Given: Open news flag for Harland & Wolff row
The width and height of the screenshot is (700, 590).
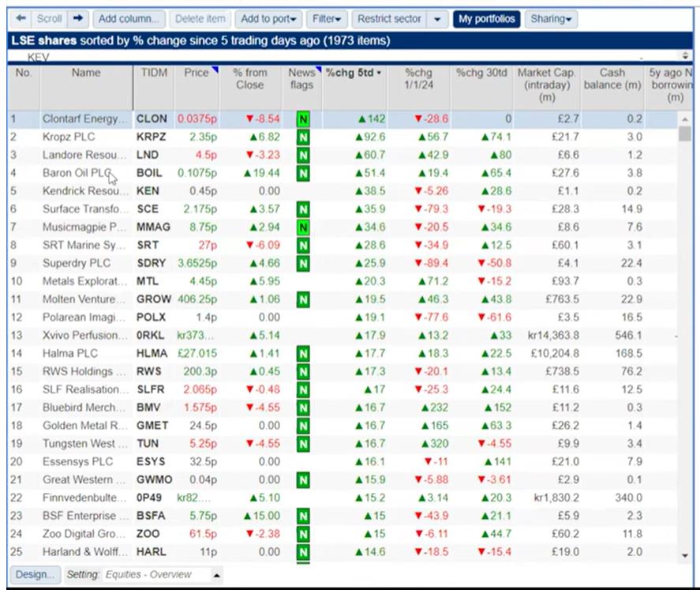Looking at the screenshot, I should 303,552.
